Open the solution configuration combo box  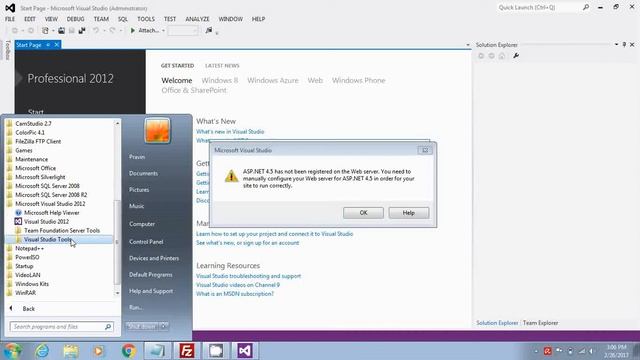[x=183, y=31]
